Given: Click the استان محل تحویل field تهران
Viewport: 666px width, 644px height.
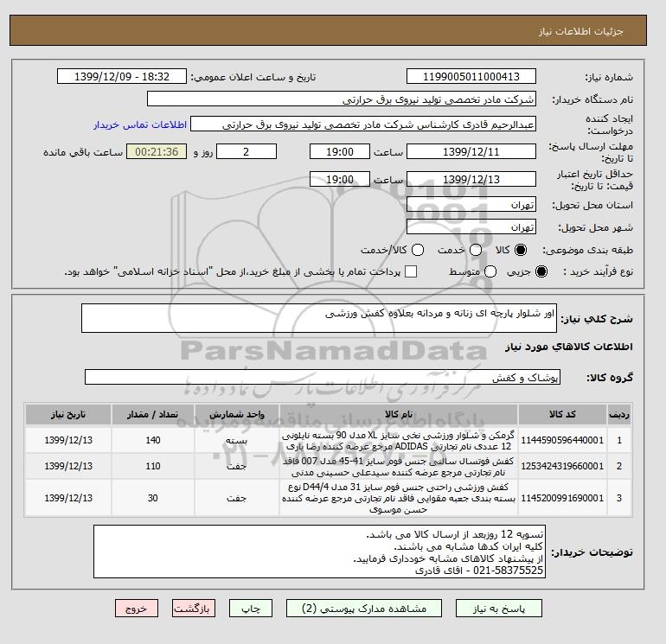Looking at the screenshot, I should point(471,205).
